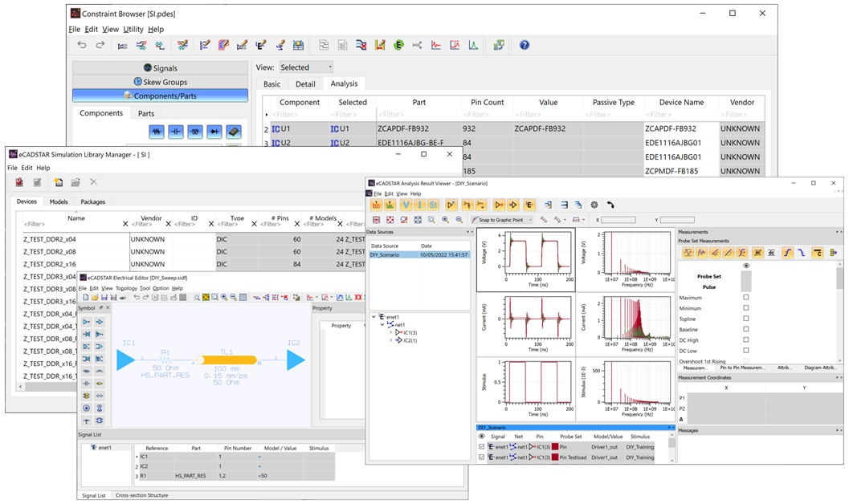The height and width of the screenshot is (504, 849).
Task: Toggle eye visibility icon above Probe Set column
Action: [746, 266]
